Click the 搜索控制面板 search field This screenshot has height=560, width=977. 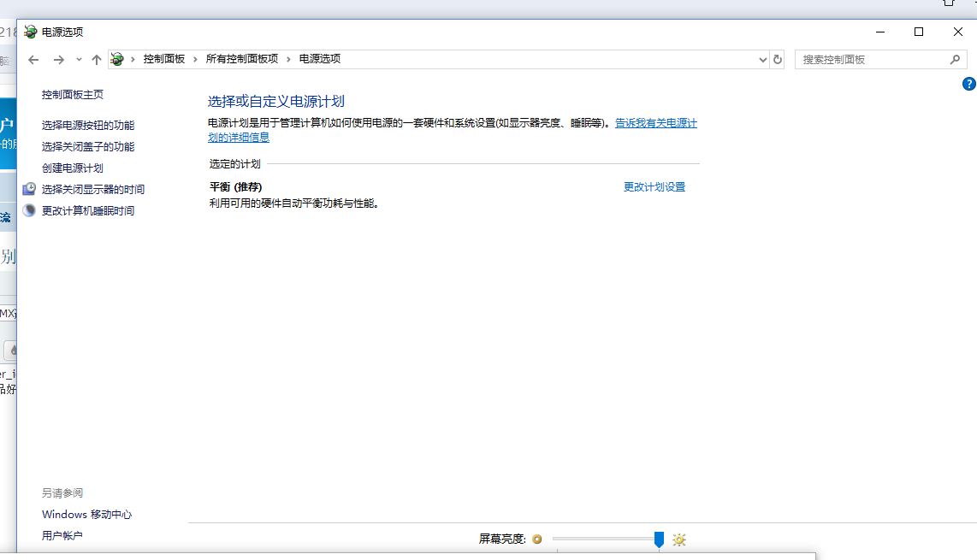pyautogui.click(x=873, y=59)
